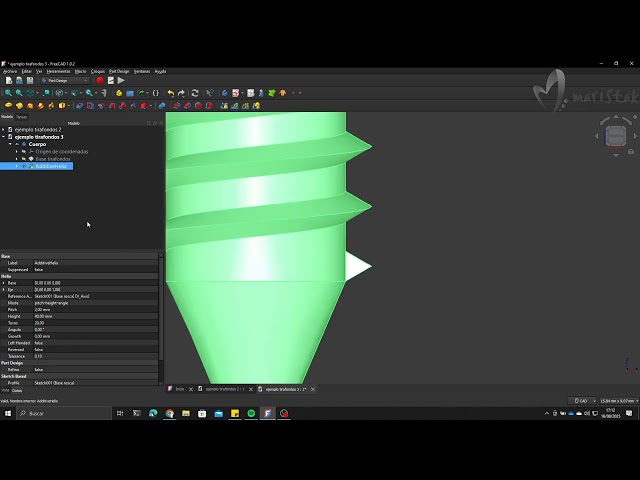Switch to the Vista properties tab
640x480 pixels.
[x=4, y=391]
